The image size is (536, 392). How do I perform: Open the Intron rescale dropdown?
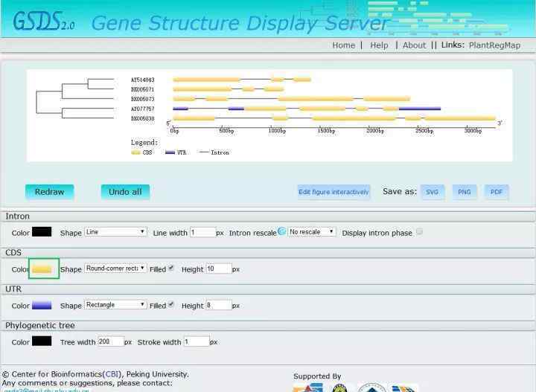(x=312, y=232)
